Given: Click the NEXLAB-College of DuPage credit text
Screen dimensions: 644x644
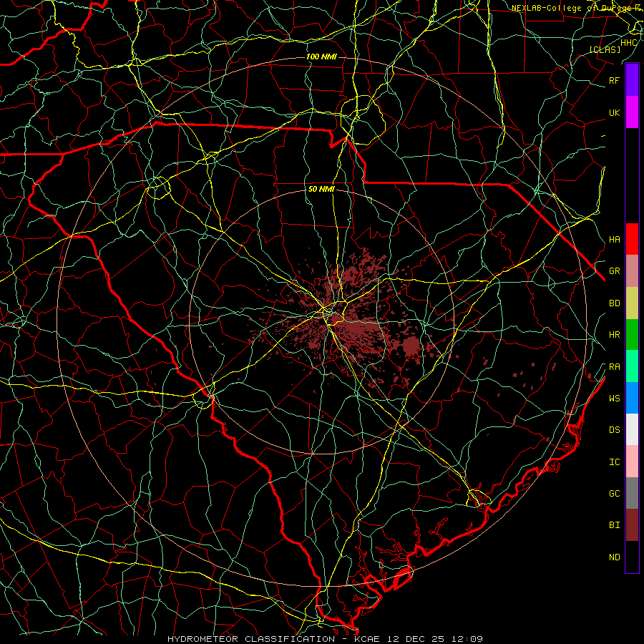Looking at the screenshot, I should click(x=577, y=8).
